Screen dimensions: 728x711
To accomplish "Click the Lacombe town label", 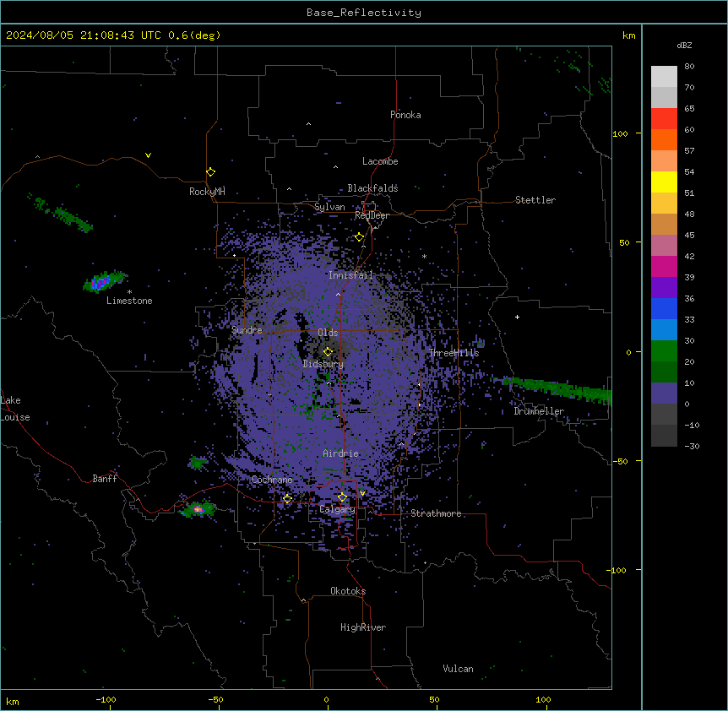I will [380, 161].
